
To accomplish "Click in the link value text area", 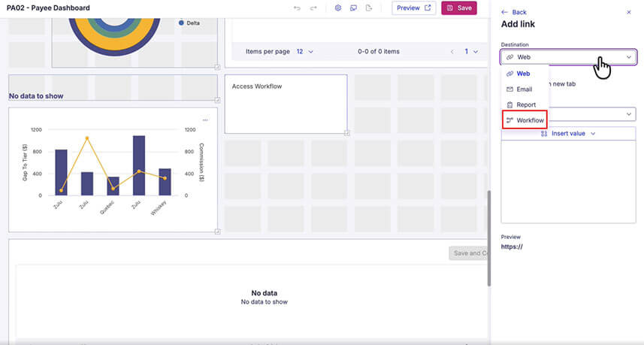I will click(x=568, y=182).
